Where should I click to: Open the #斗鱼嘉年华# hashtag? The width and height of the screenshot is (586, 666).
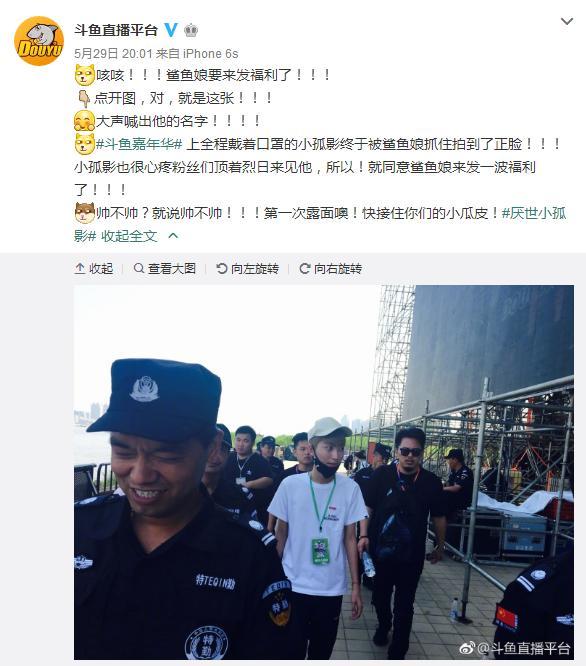139,144
